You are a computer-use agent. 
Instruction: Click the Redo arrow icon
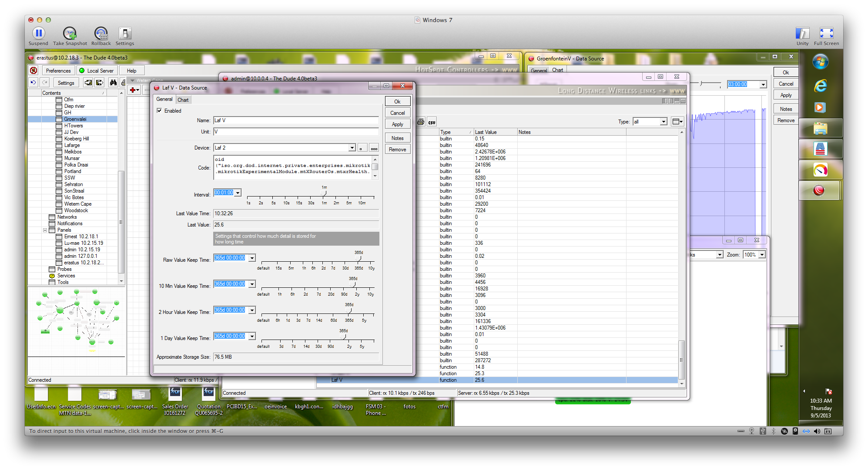coord(45,83)
